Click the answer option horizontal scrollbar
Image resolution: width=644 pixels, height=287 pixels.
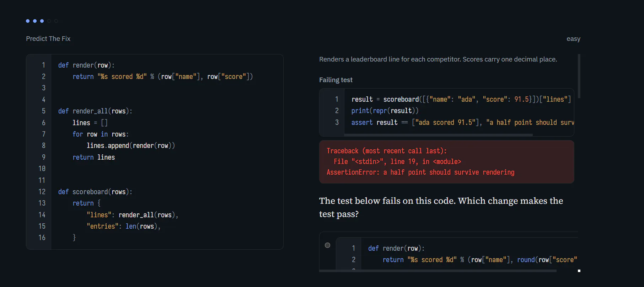tap(438, 271)
